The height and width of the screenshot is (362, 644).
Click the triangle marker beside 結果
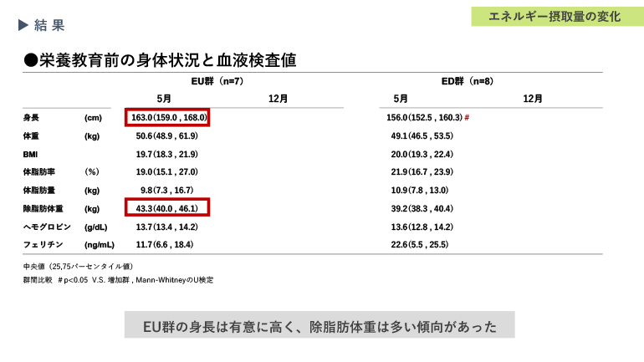point(23,25)
